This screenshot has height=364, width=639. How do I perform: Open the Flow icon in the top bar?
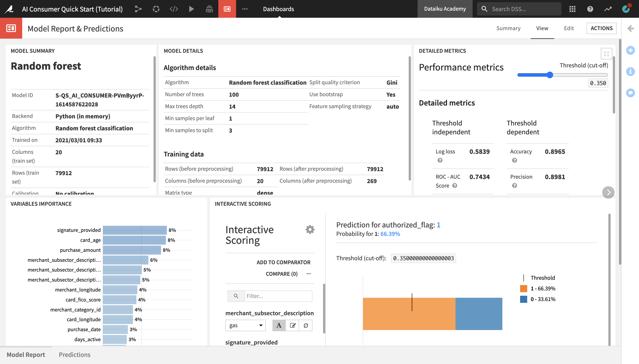[138, 9]
